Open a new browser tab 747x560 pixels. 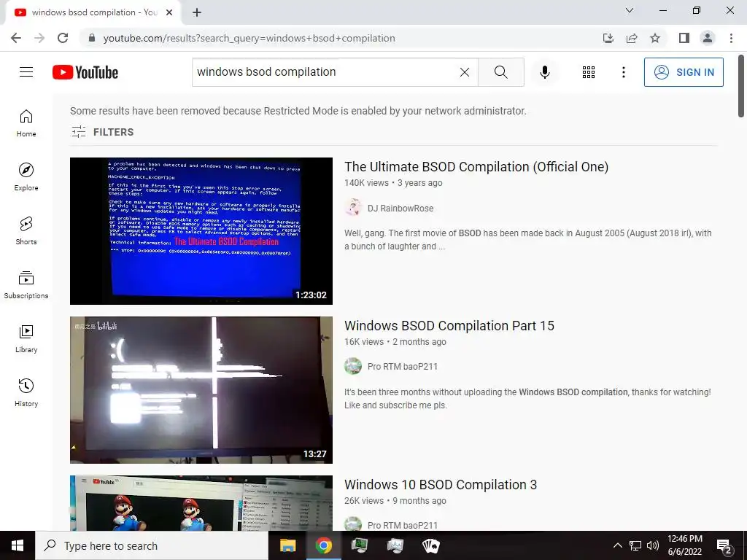click(197, 13)
